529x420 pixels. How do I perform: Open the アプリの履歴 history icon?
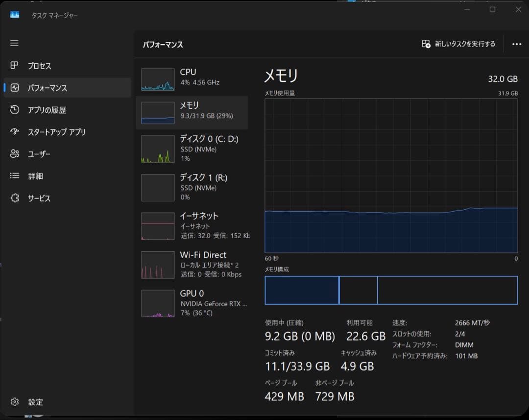(15, 110)
